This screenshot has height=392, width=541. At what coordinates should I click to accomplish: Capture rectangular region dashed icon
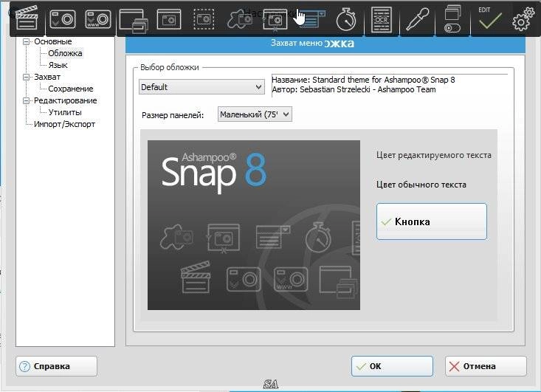pyautogui.click(x=204, y=19)
